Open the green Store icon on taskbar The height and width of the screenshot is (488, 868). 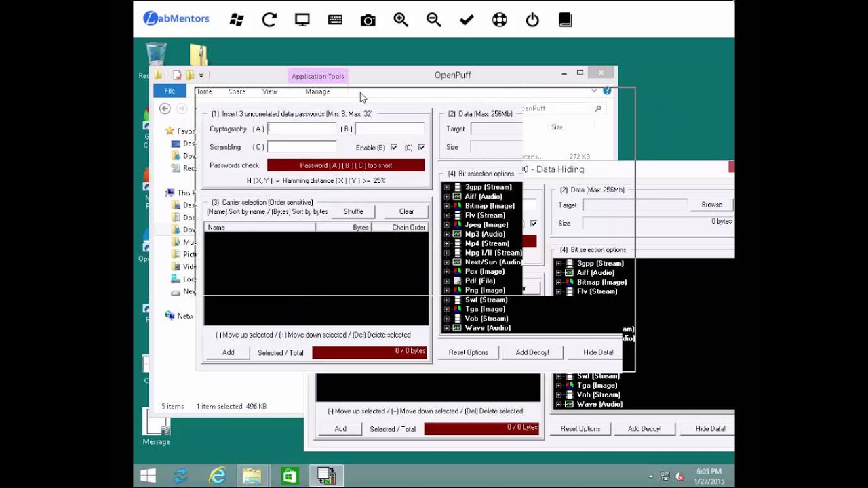pyautogui.click(x=290, y=476)
